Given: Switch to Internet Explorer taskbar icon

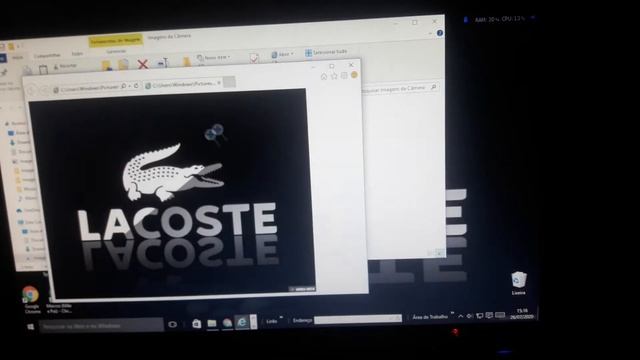Looking at the screenshot, I should (x=242, y=322).
